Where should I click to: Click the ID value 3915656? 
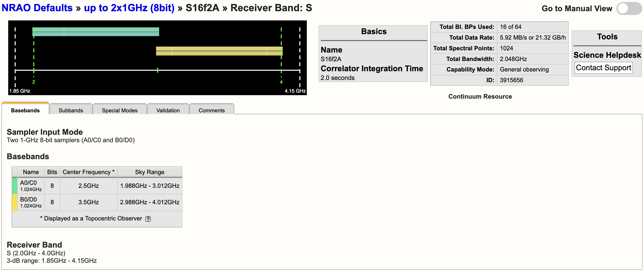(x=511, y=80)
